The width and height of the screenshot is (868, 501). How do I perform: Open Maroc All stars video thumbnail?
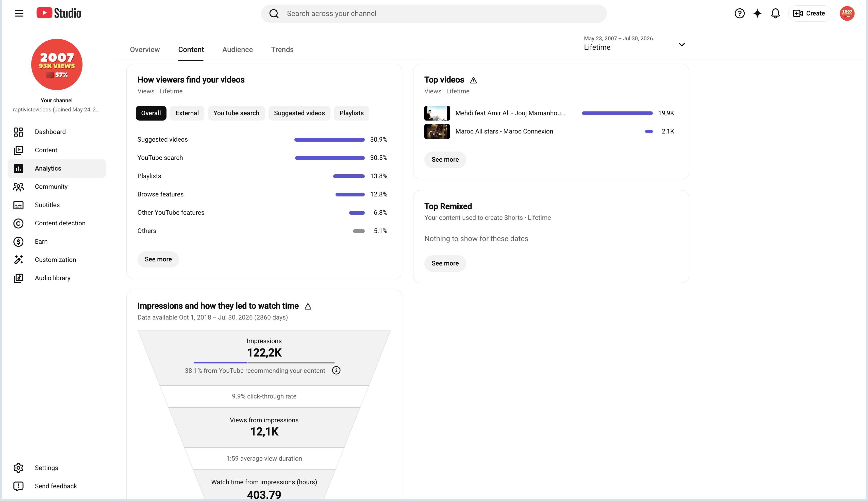pyautogui.click(x=437, y=131)
